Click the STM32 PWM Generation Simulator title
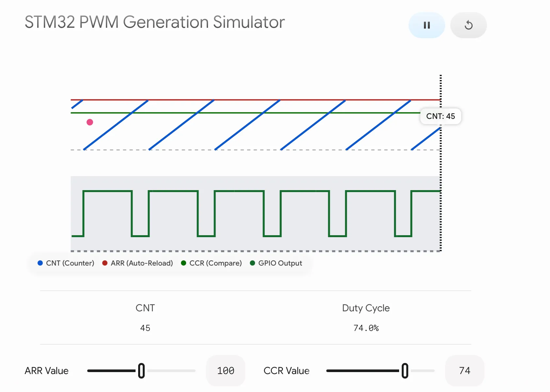550x392 pixels. point(155,22)
